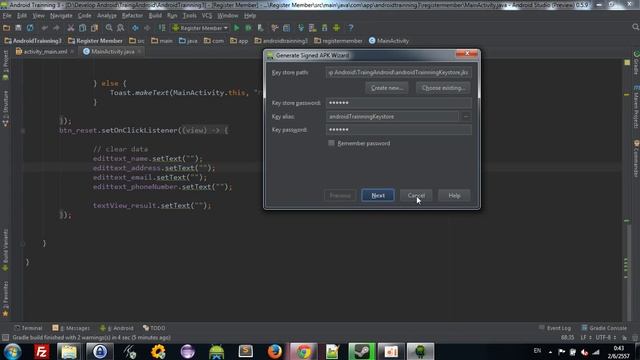Click the Create new keystore button
Viewport: 640px width, 360px height.
click(x=387, y=88)
